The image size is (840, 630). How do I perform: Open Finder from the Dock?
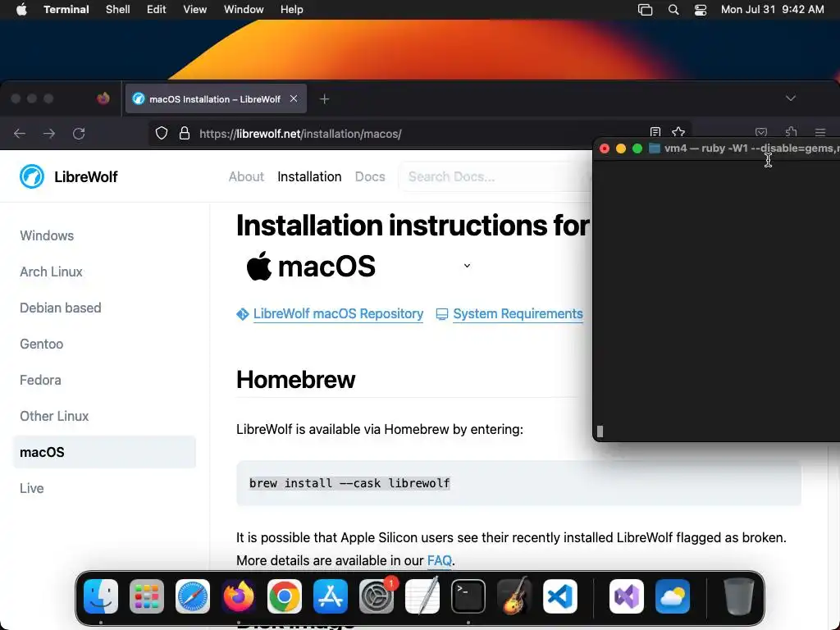101,596
